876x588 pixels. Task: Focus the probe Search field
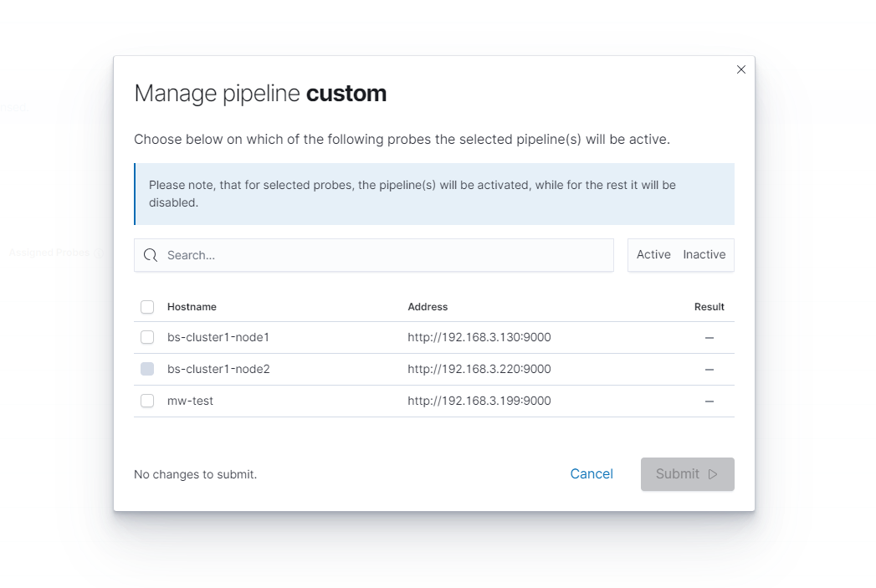click(x=385, y=255)
